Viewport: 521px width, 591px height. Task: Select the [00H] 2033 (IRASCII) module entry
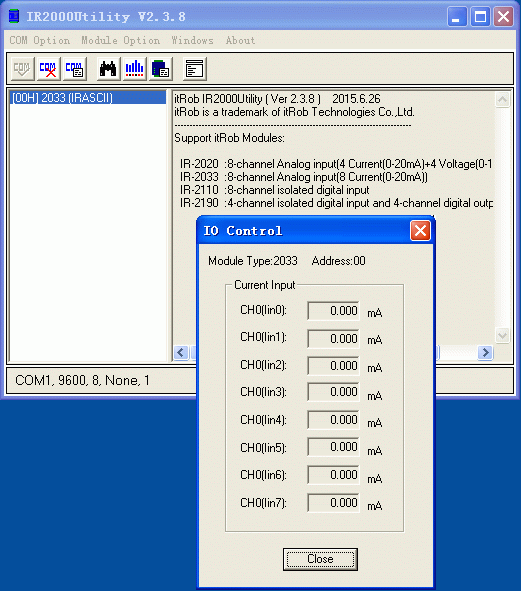(x=87, y=98)
